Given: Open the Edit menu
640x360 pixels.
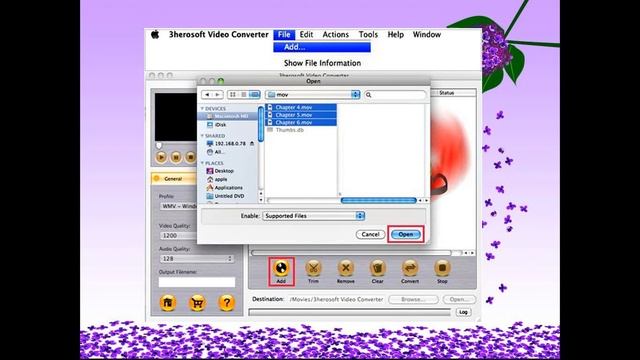Looking at the screenshot, I should point(306,35).
